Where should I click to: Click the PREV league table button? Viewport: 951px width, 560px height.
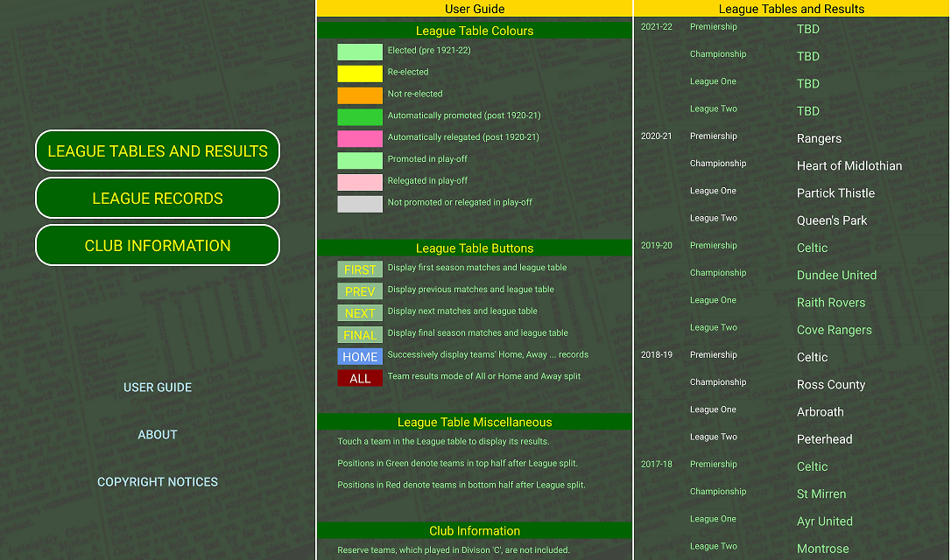360,290
